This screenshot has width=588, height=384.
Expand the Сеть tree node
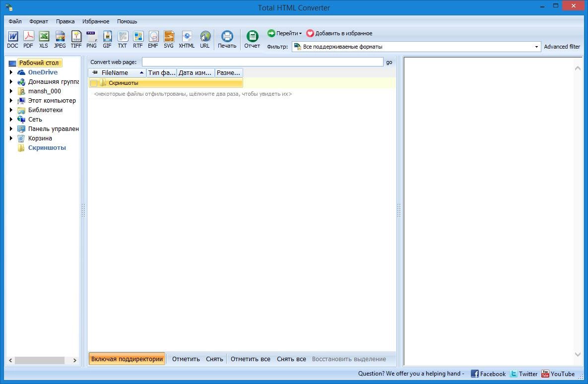[11, 119]
